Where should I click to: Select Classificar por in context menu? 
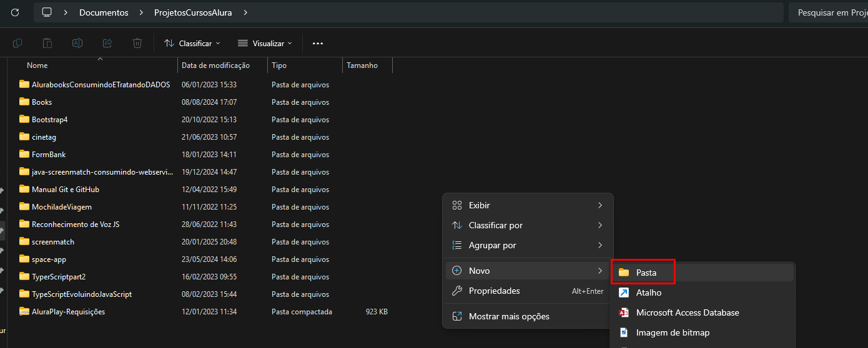[528, 225]
